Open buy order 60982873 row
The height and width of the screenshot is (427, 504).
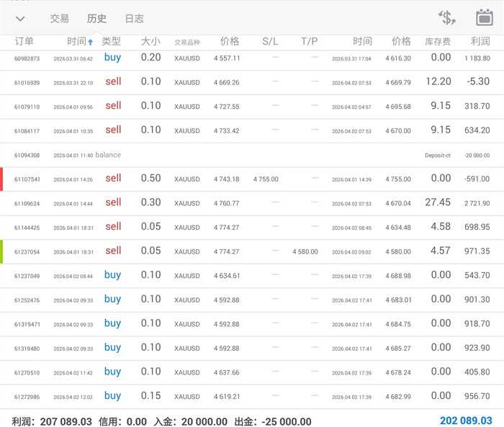coord(252,58)
